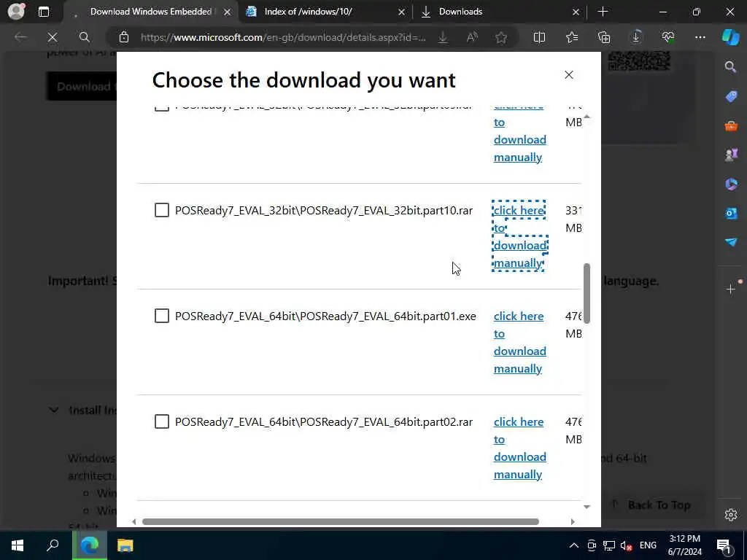
Task: Check POSReady7_EVAL_32bit.part10.rar checkbox
Action: [162, 210]
